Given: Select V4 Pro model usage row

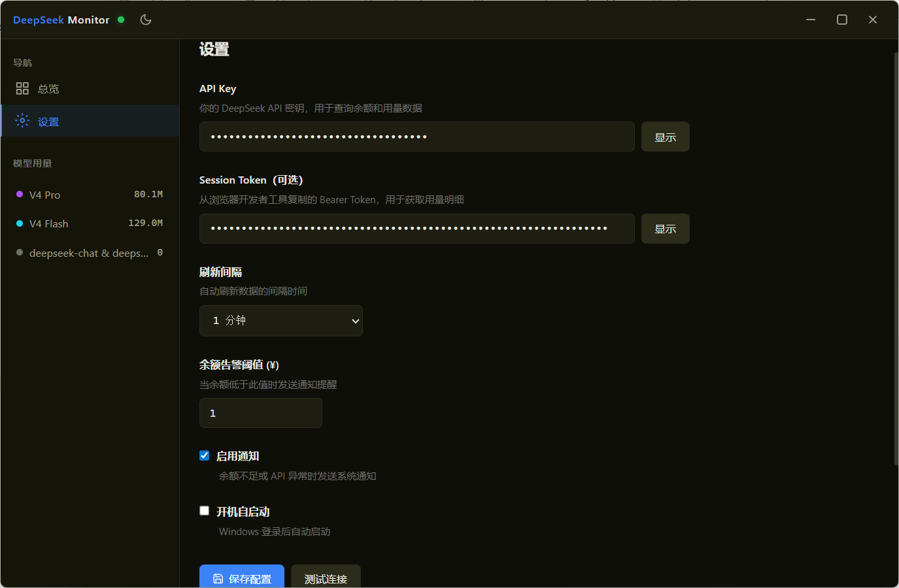Looking at the screenshot, I should 90,195.
